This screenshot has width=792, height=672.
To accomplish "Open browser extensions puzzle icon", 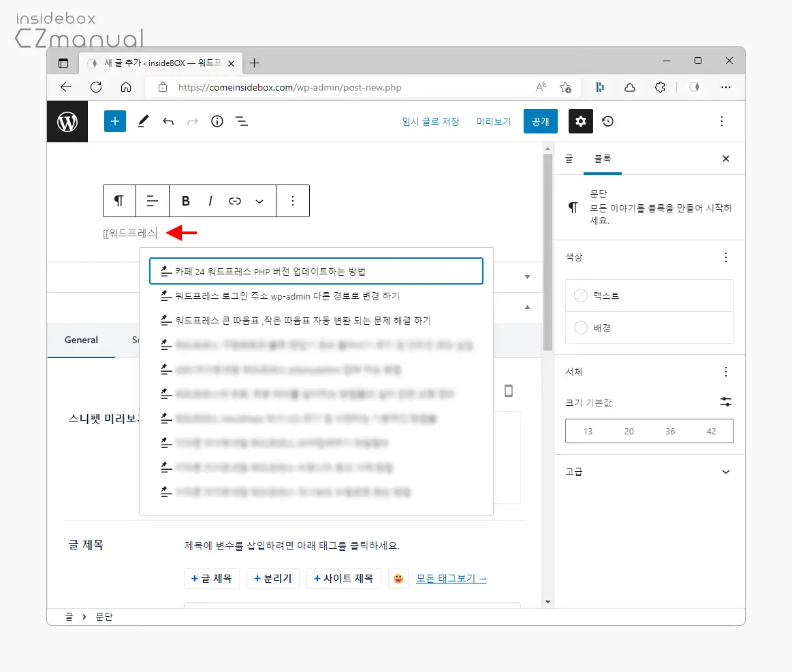I will pos(660,87).
